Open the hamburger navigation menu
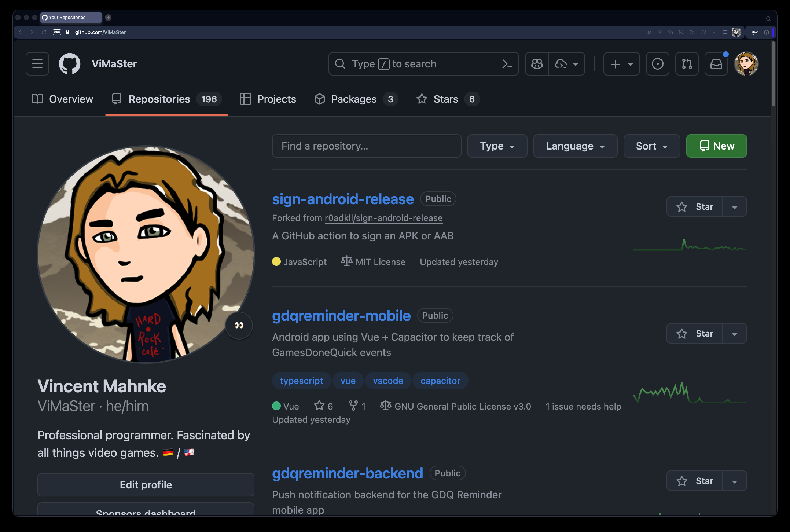This screenshot has height=532, width=790. coord(37,64)
